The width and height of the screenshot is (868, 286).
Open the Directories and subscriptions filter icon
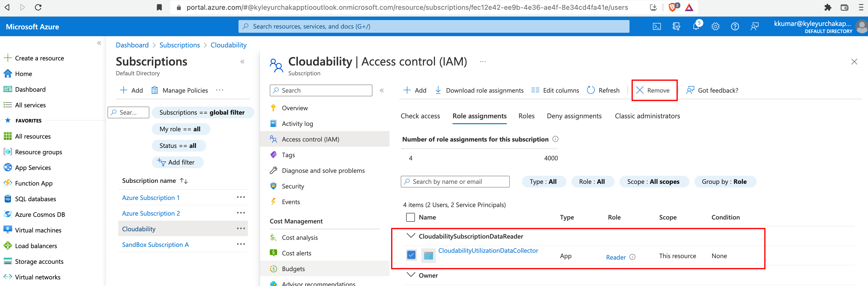pyautogui.click(x=676, y=27)
